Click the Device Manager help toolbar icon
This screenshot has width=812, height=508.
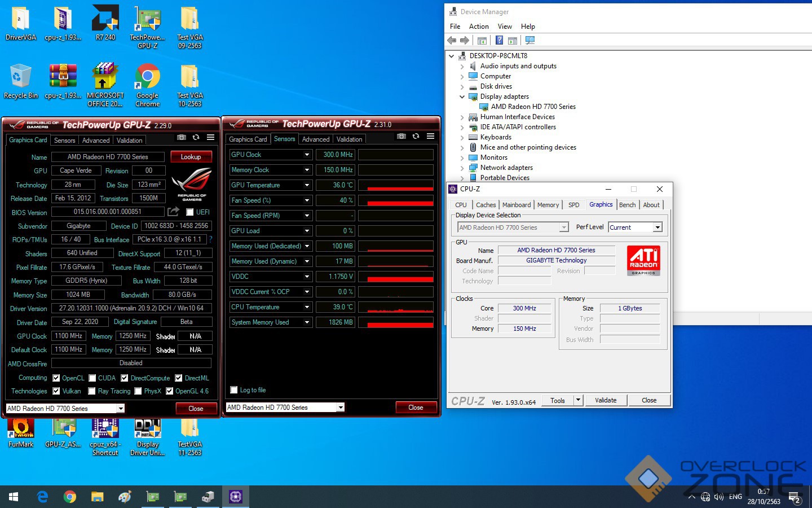(x=499, y=41)
